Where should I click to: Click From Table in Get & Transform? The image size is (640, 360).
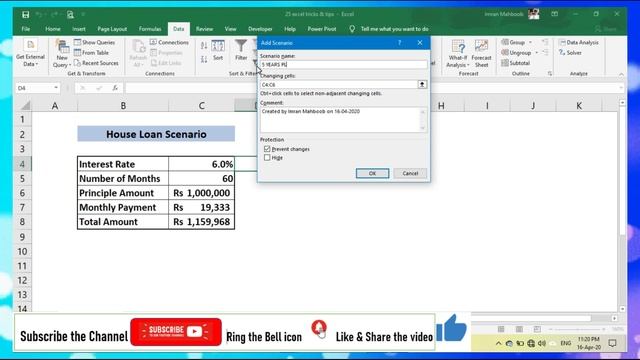click(91, 53)
